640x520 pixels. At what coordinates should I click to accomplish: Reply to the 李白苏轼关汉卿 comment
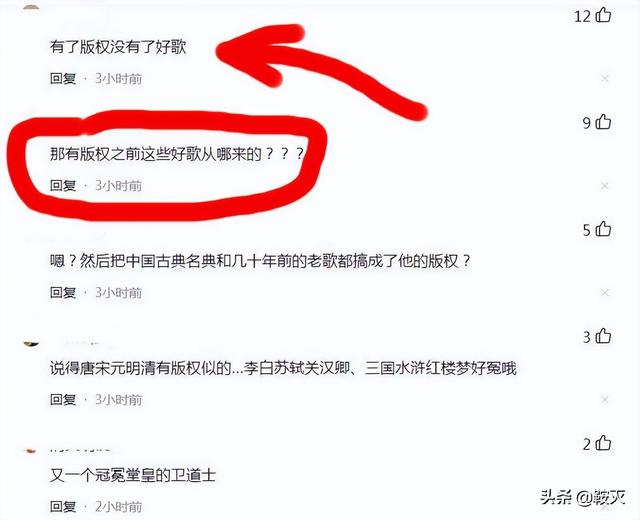point(63,400)
